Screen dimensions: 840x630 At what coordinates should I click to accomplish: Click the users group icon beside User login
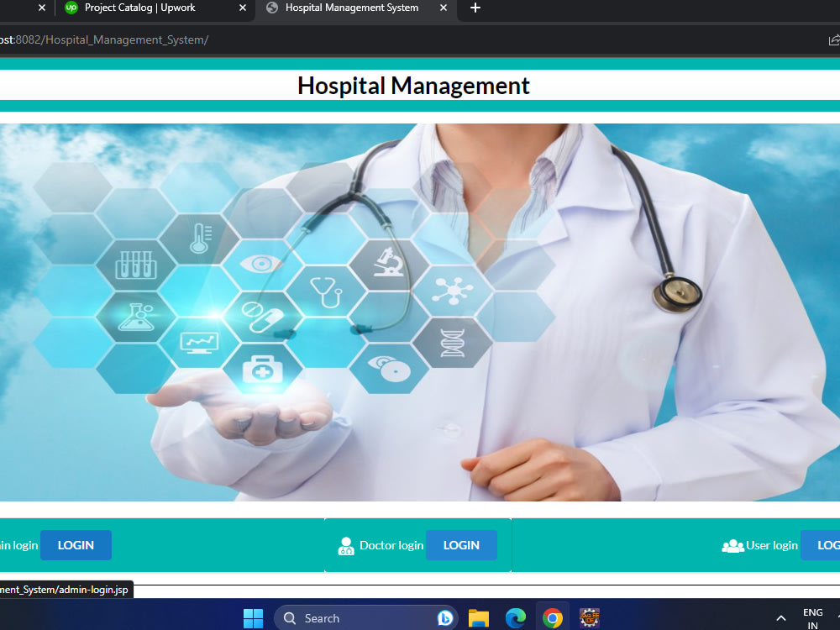click(732, 546)
